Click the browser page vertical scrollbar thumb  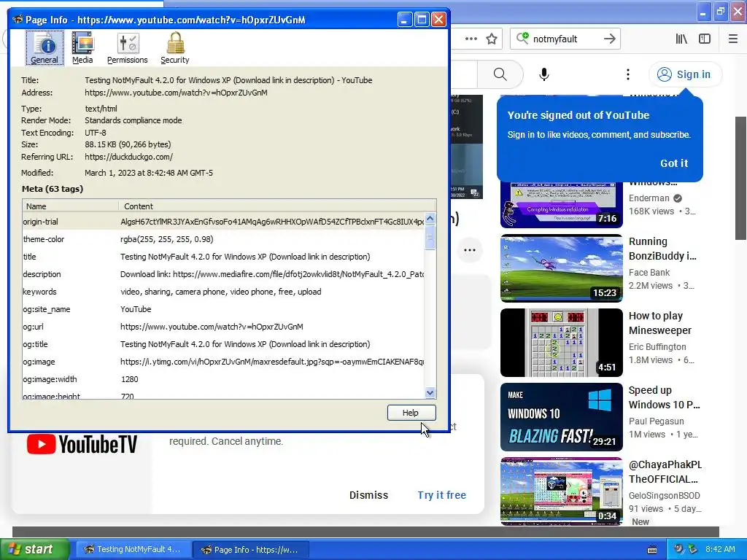pos(741,178)
